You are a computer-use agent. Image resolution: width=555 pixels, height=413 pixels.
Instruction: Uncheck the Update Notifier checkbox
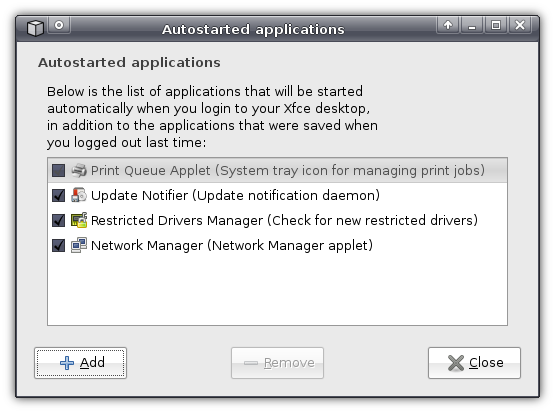tap(58, 195)
